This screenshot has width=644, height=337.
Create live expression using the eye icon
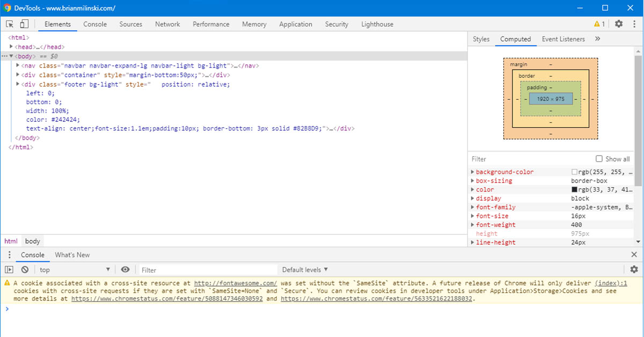(125, 270)
